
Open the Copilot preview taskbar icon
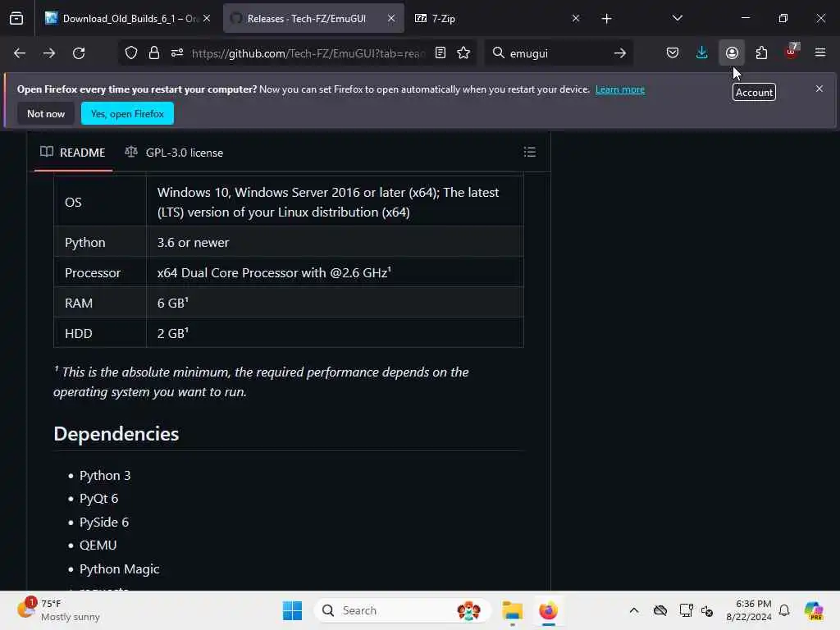[814, 610]
